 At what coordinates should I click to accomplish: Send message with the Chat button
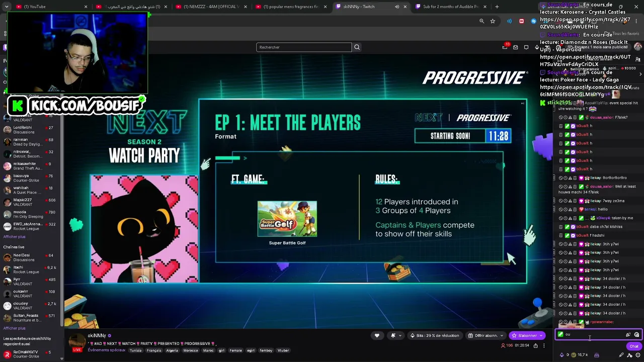(x=634, y=346)
